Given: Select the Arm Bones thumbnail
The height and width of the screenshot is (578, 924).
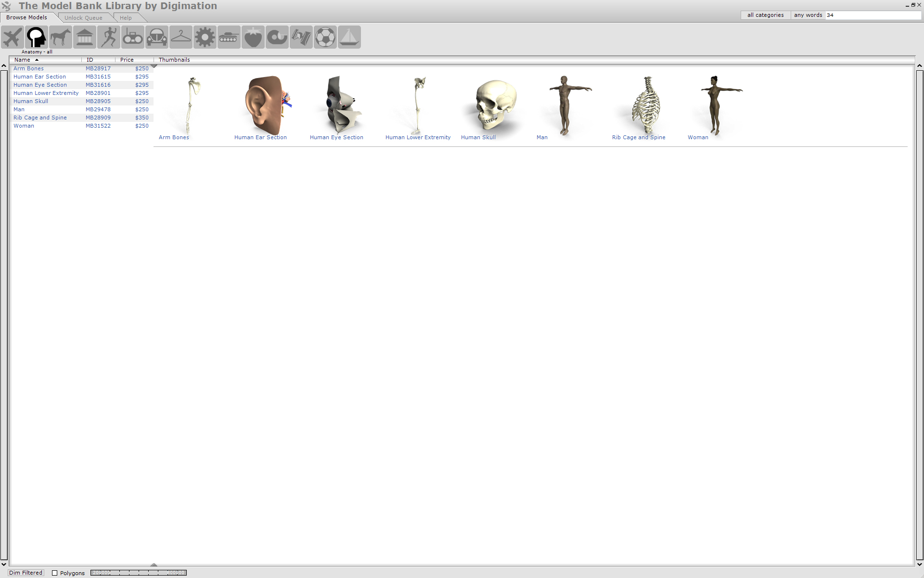Looking at the screenshot, I should tap(192, 105).
